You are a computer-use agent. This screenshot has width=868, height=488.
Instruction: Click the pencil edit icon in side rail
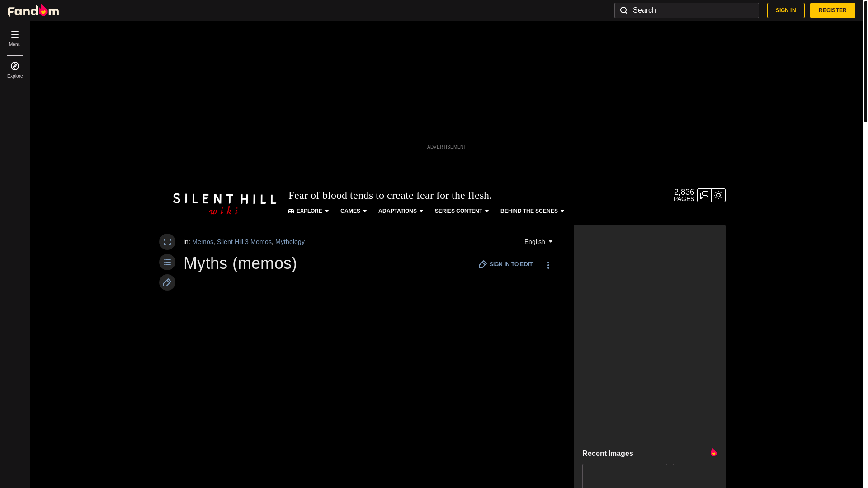[167, 282]
